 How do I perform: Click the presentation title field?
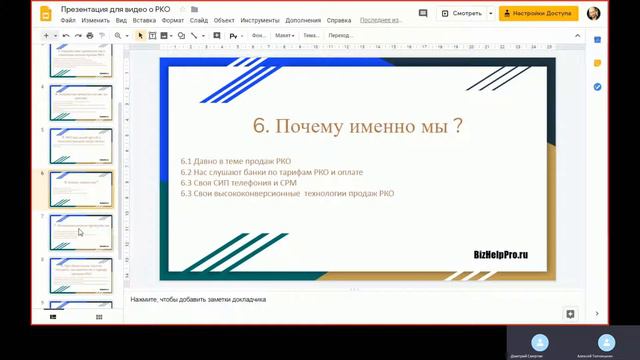(x=116, y=9)
